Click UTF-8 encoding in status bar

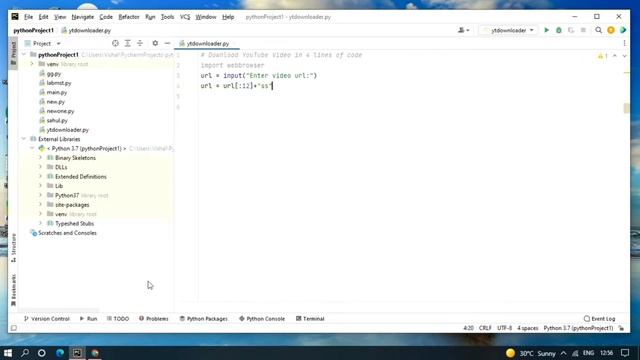504,328
